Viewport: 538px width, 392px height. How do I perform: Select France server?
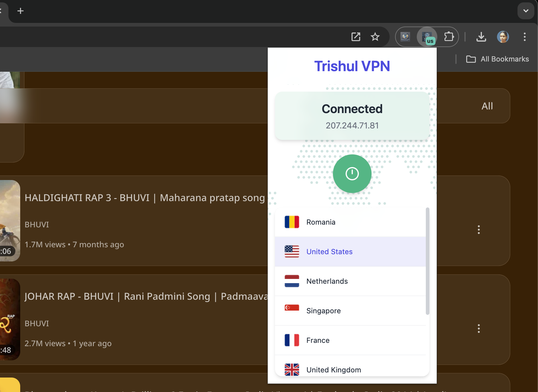tap(350, 340)
